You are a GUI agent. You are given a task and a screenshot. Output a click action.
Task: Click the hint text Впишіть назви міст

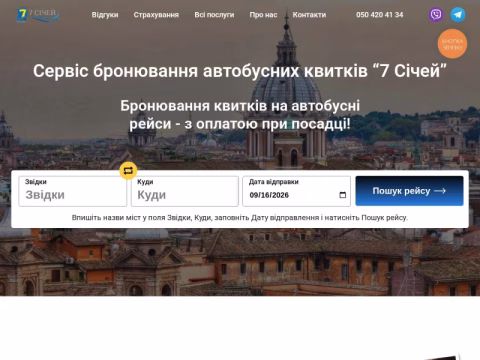point(240,218)
